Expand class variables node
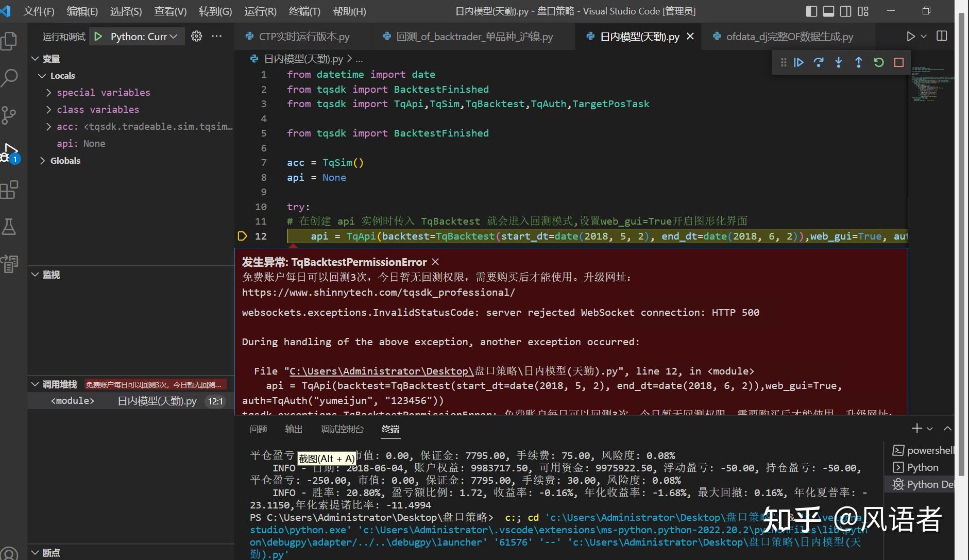Image resolution: width=969 pixels, height=560 pixels. (x=49, y=110)
